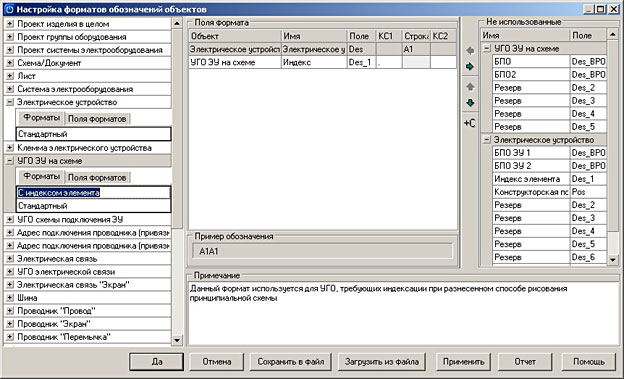The image size is (624, 379).
Task: Click the 'Des_1' field cell in format table
Action: (x=361, y=62)
